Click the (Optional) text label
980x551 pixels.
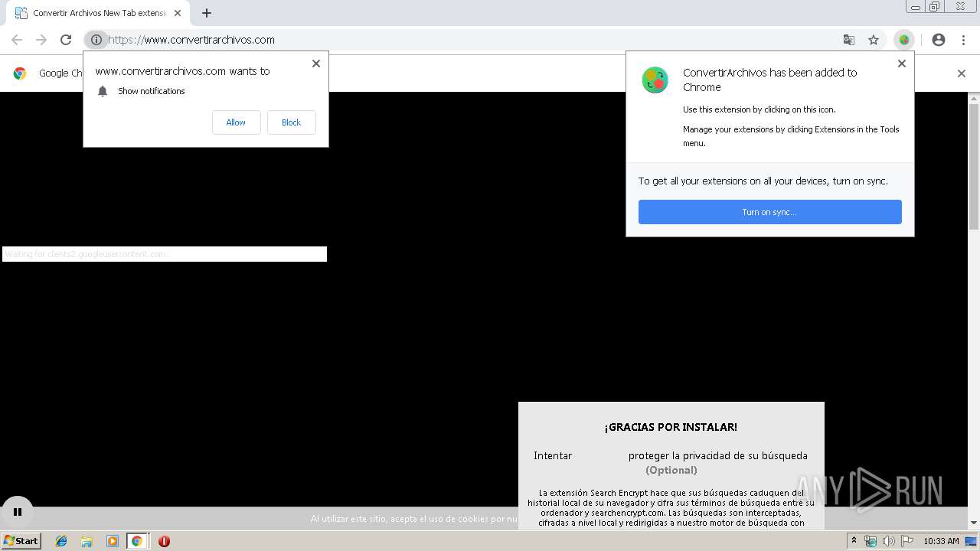point(671,470)
